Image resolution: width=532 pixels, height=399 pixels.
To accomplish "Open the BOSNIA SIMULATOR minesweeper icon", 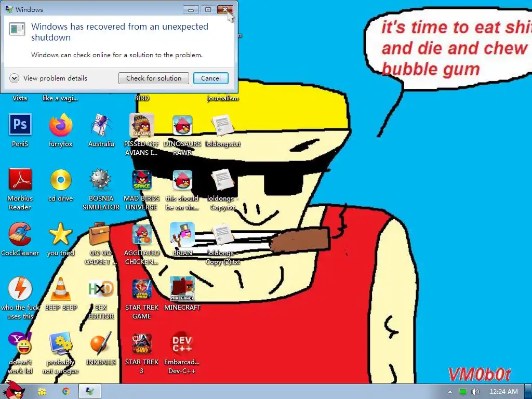I will coord(101,179).
